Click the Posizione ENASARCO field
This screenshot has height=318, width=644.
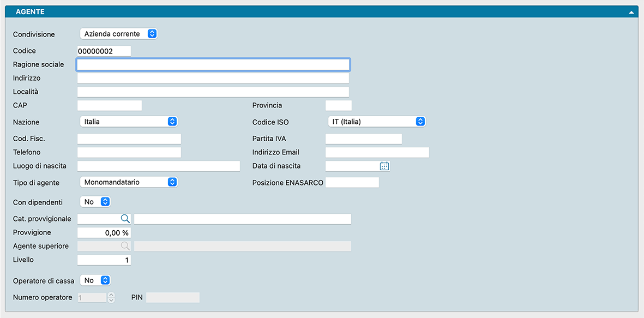352,183
